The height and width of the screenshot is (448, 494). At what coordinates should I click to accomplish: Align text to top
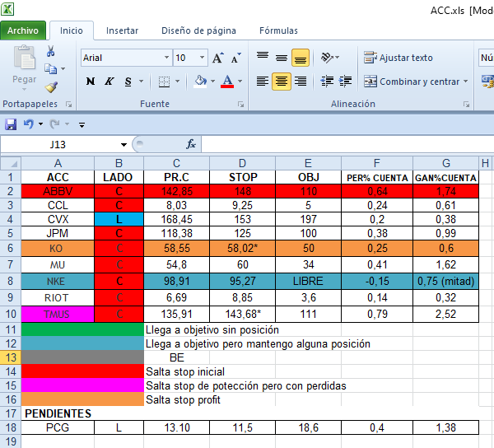(263, 58)
